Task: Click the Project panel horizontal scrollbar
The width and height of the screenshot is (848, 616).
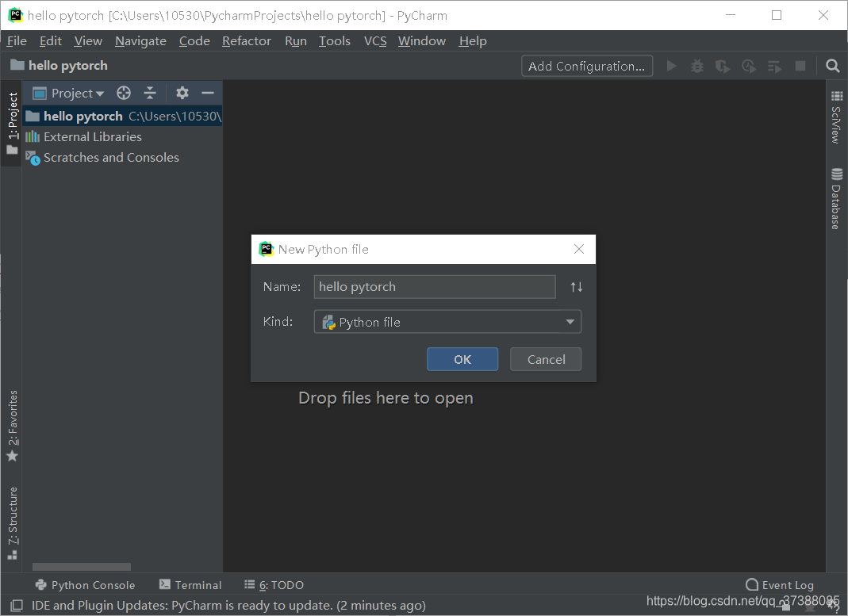Action: pyautogui.click(x=82, y=567)
